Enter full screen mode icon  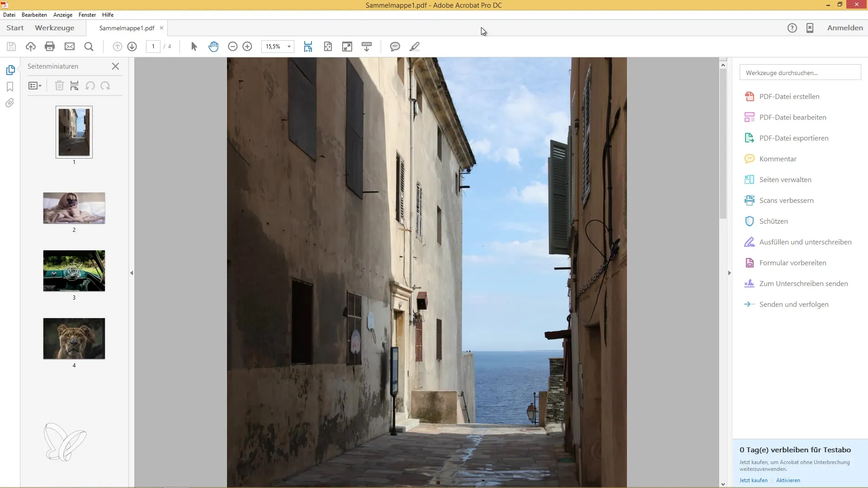(347, 47)
